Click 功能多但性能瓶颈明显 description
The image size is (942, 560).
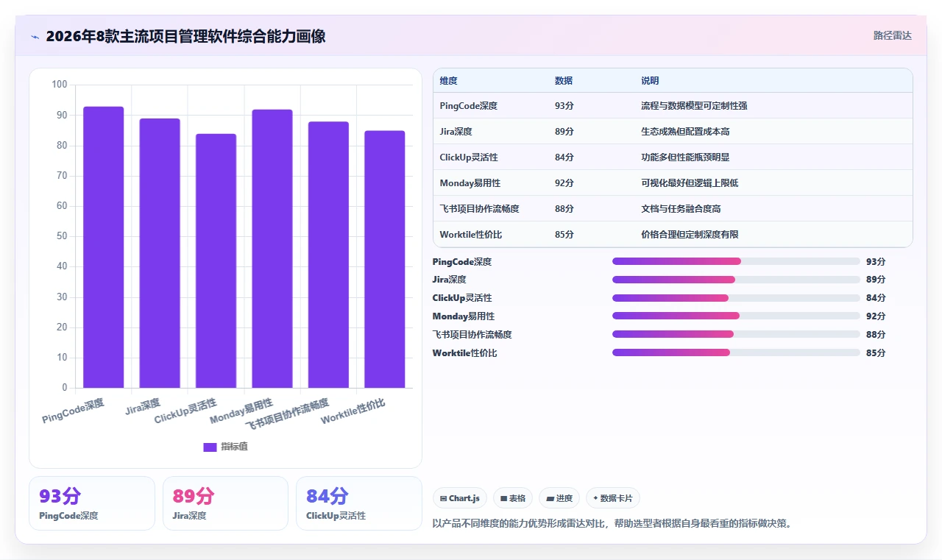685,157
